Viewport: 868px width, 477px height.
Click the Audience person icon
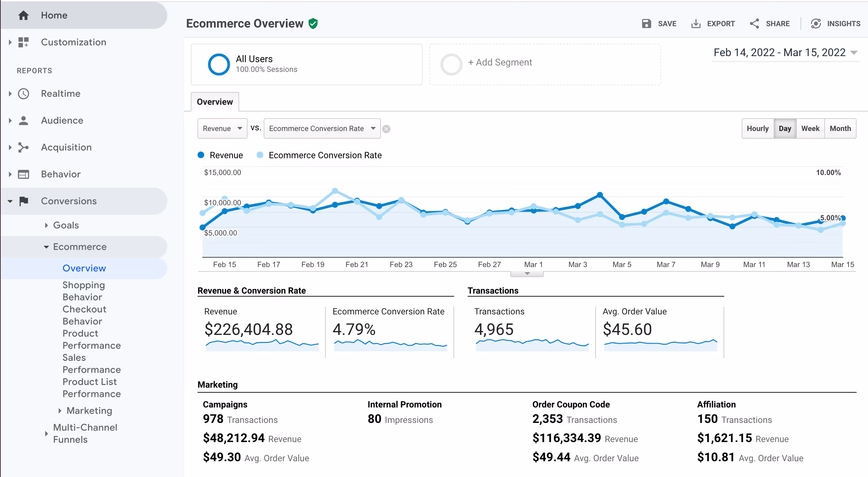(x=23, y=120)
